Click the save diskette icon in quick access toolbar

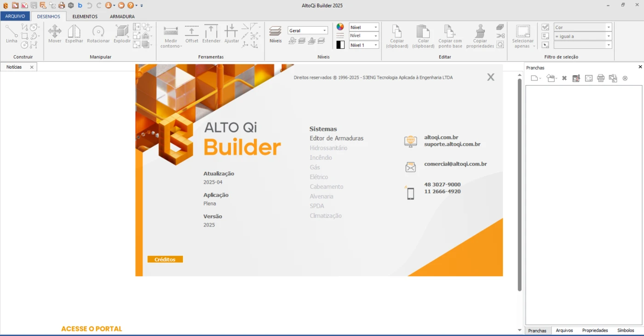(34, 6)
